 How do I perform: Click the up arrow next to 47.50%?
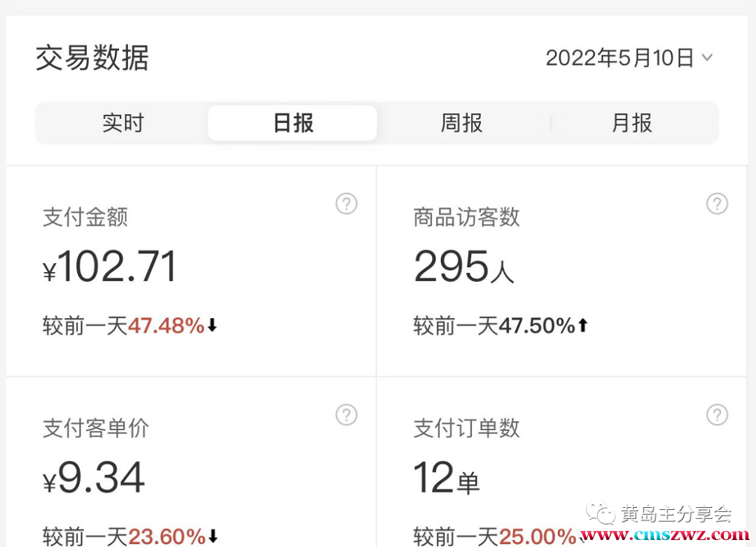click(x=582, y=325)
